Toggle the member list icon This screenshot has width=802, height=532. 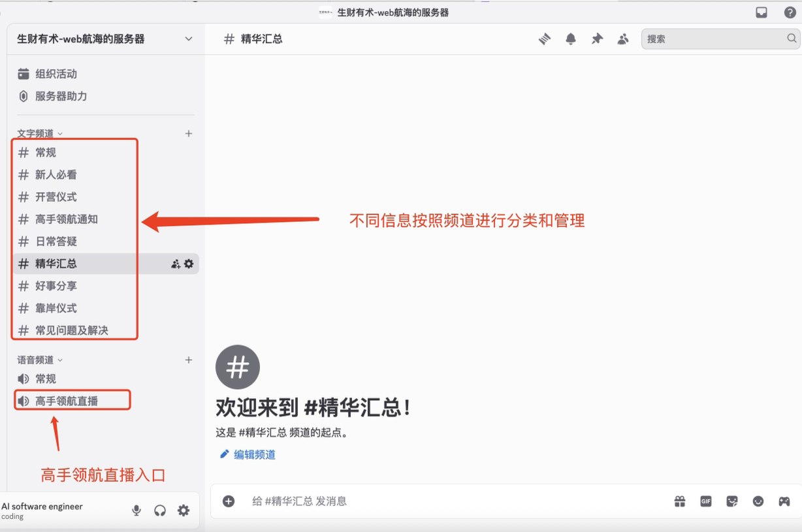pos(623,39)
